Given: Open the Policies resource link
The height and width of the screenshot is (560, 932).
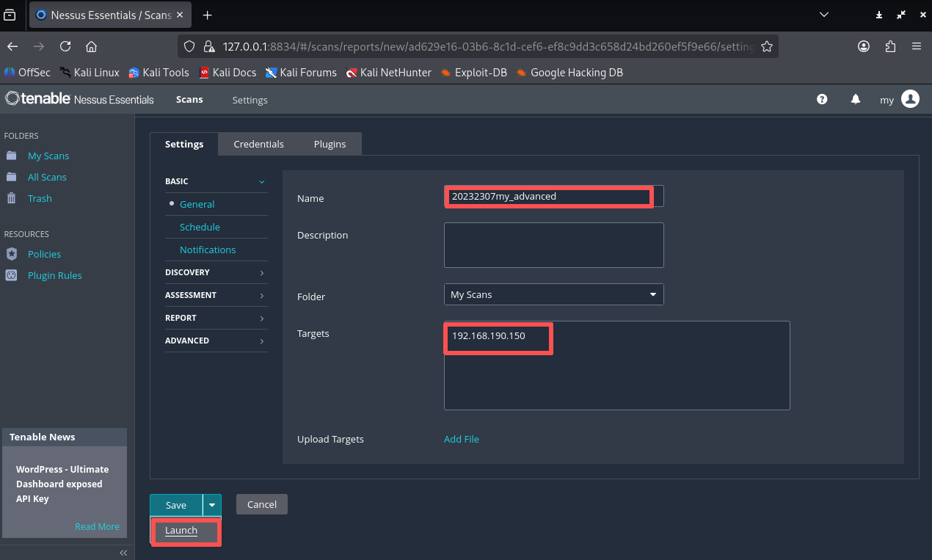Looking at the screenshot, I should 44,254.
